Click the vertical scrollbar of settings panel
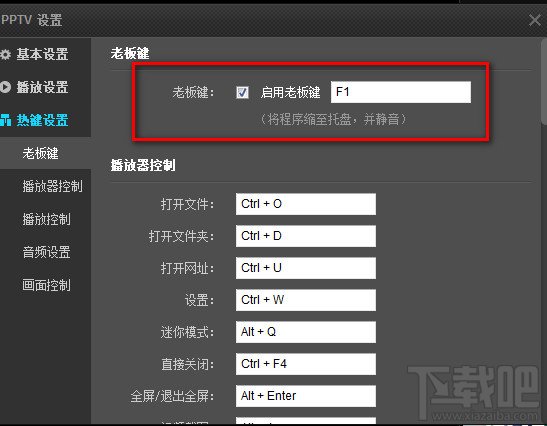547x426 pixels. [x=544, y=81]
